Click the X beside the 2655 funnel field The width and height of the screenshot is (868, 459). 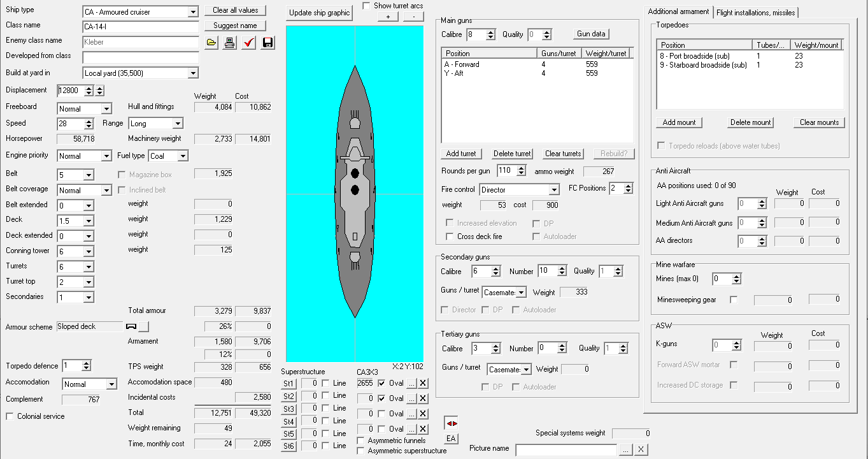(423, 383)
